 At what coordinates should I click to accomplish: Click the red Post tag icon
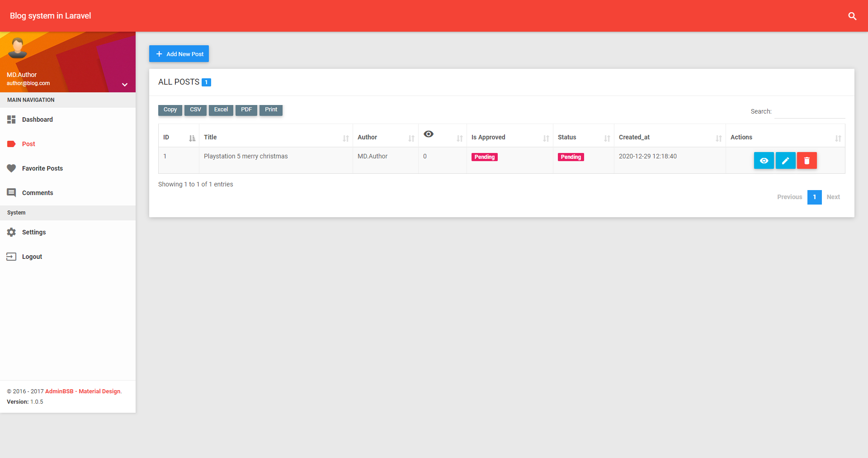pos(11,144)
